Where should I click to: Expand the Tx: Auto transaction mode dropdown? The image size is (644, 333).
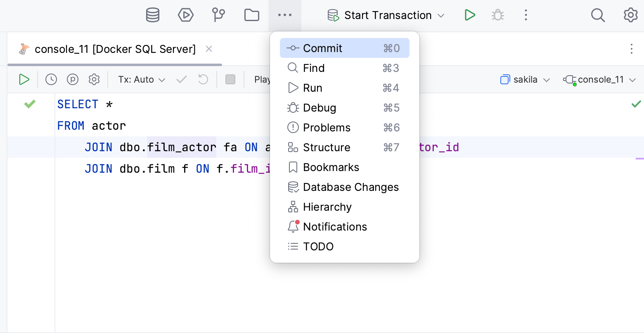coord(142,79)
